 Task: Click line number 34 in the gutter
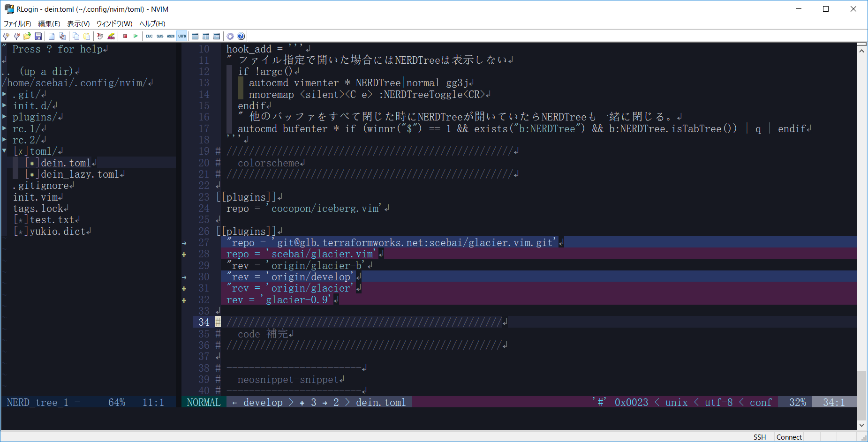click(204, 322)
